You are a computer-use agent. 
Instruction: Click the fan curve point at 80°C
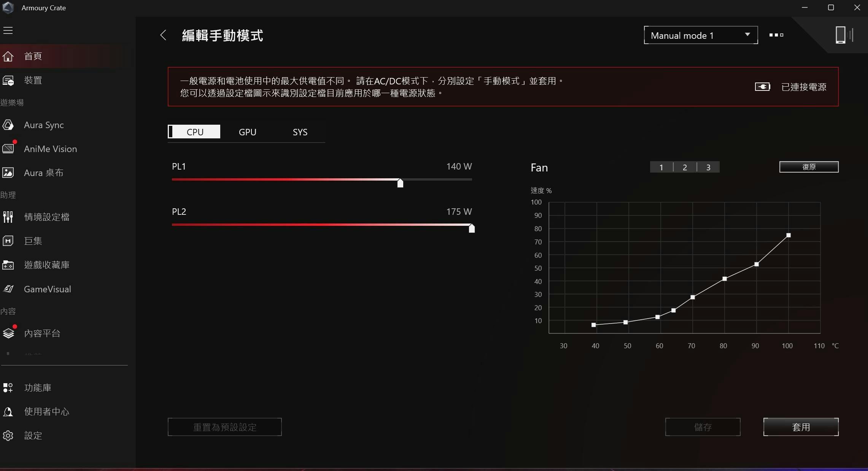point(725,279)
